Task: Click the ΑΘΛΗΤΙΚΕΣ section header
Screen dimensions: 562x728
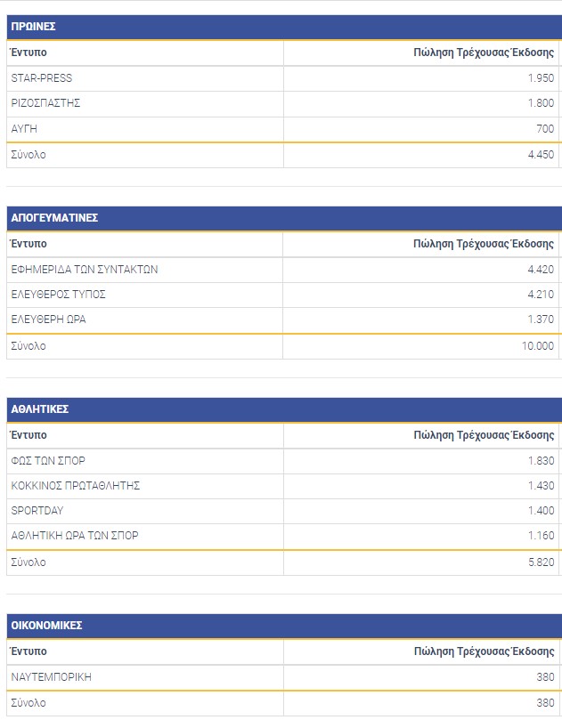Action: [40, 409]
